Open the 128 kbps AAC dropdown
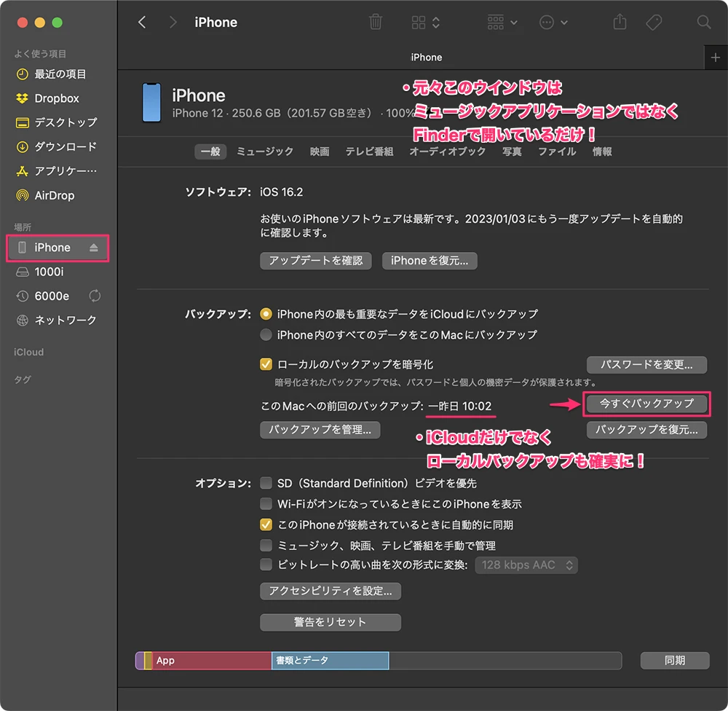 pos(526,565)
